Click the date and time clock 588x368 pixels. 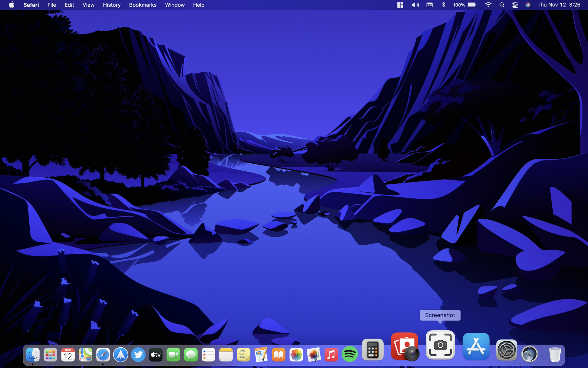559,5
